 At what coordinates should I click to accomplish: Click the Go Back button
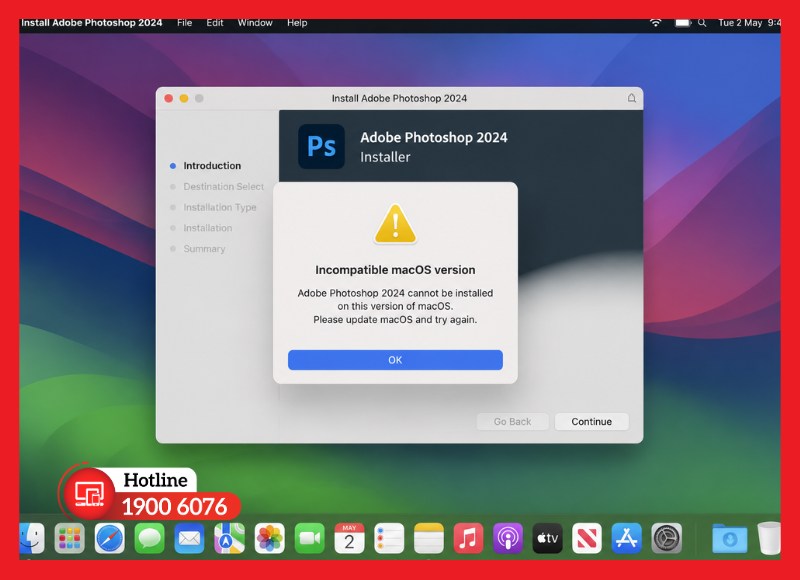(512, 421)
